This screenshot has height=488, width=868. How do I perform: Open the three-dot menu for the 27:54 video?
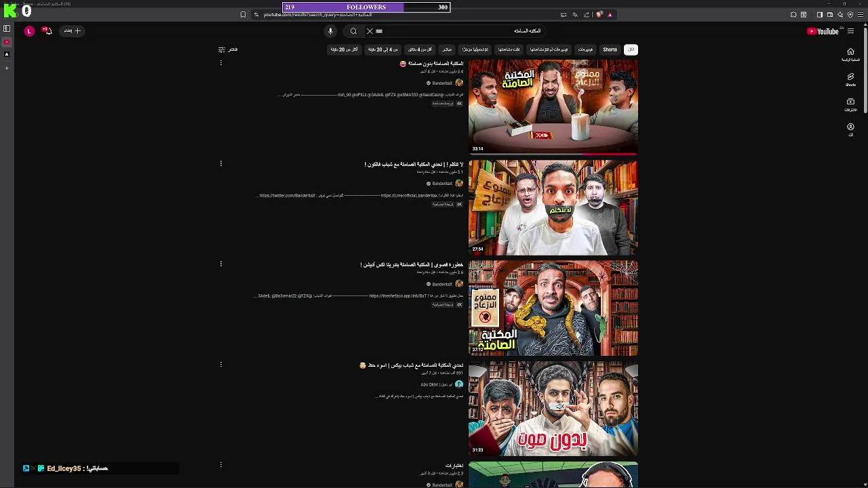click(221, 163)
